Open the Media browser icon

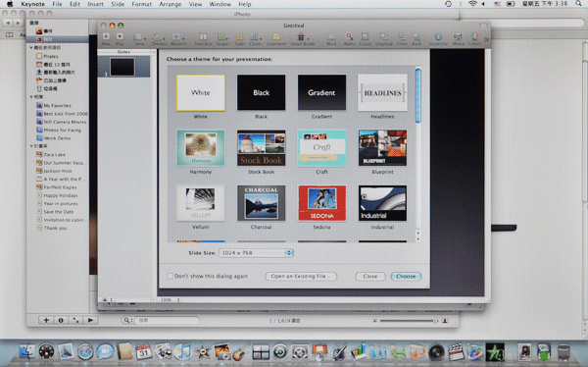point(458,37)
